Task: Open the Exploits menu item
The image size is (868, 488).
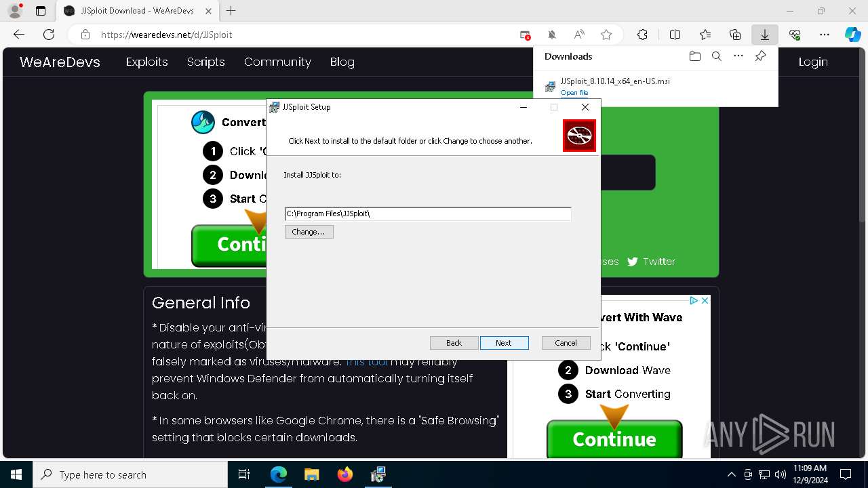Action: [146, 62]
